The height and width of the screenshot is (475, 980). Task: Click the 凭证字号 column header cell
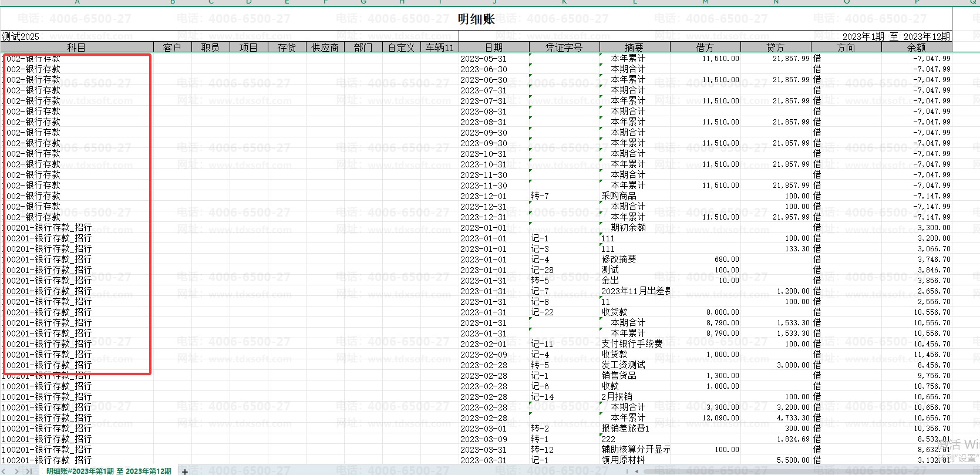tap(564, 48)
